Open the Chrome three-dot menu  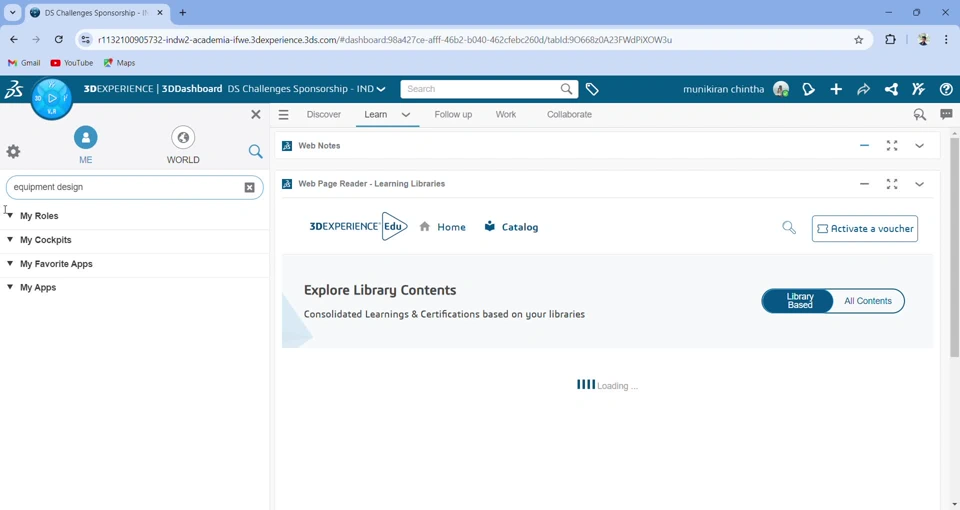click(x=946, y=39)
